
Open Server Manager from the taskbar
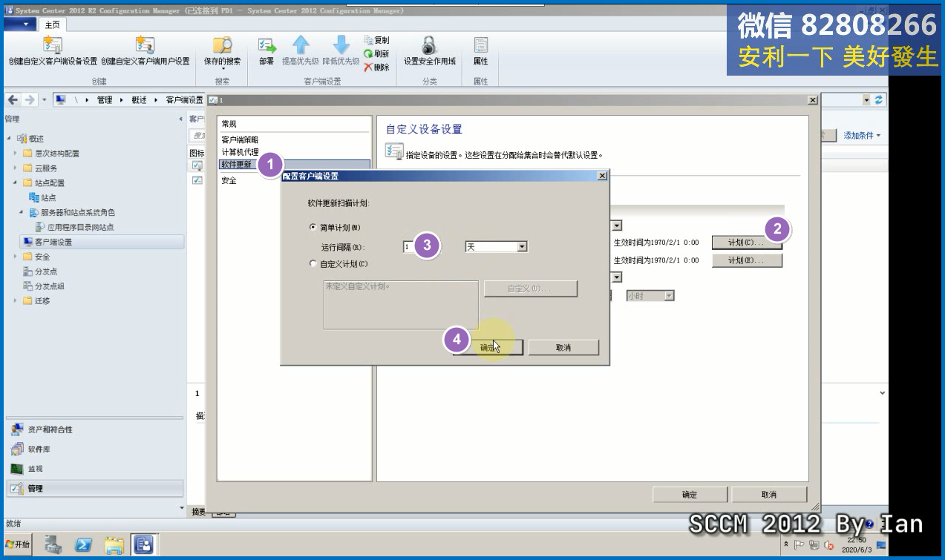(53, 545)
